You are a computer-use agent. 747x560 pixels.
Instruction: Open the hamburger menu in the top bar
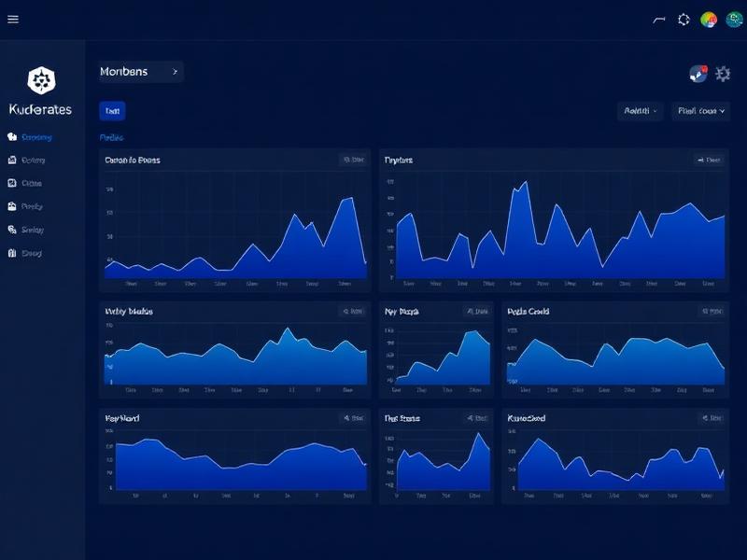(13, 19)
